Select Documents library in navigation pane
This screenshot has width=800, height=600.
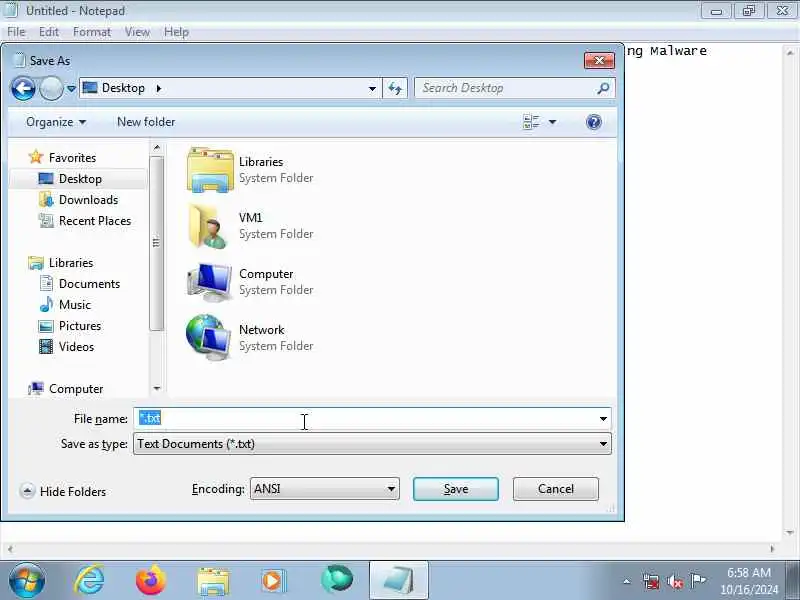coord(89,283)
